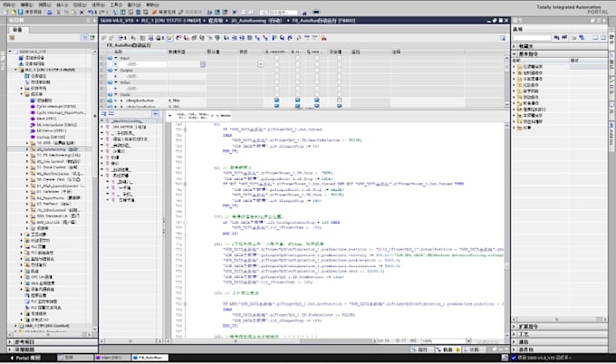This screenshot has height=364, width=616.
Task: Click the main toolbar project search field
Action: point(278,13)
